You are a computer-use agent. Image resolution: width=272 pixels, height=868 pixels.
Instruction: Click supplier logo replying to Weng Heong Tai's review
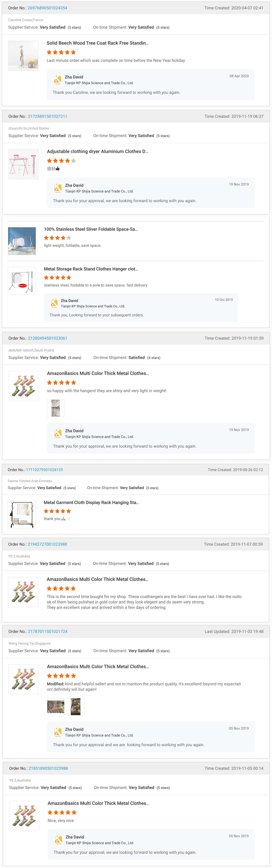pos(58,732)
